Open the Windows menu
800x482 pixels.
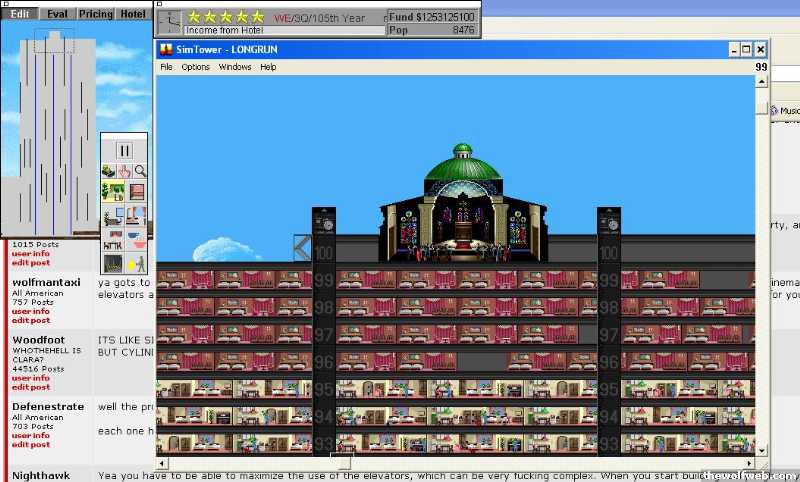tap(235, 67)
